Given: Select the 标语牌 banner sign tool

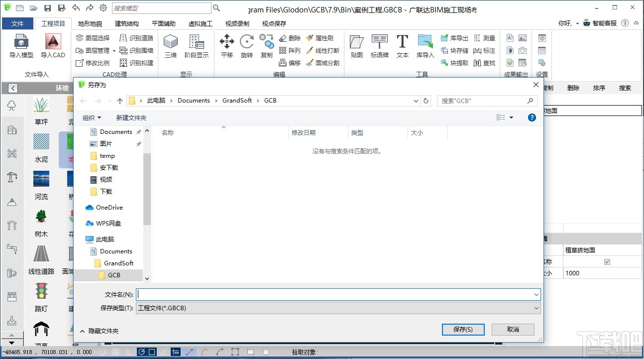Looking at the screenshot, I should point(380,46).
